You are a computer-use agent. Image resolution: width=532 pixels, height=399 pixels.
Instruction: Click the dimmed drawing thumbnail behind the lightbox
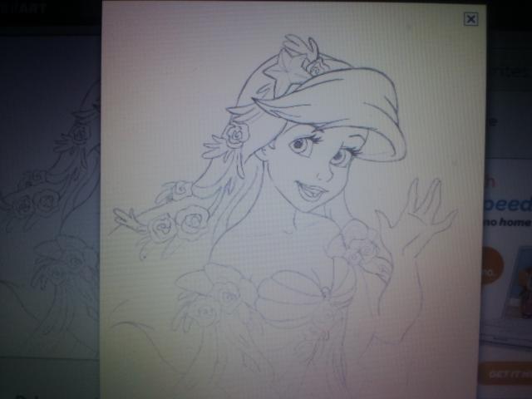(x=50, y=197)
